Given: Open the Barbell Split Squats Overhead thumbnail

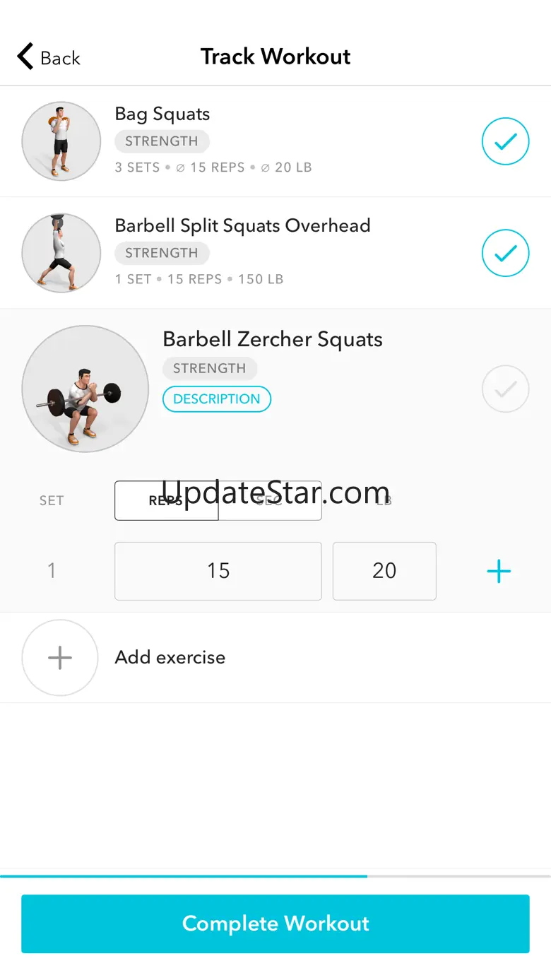Looking at the screenshot, I should coord(61,253).
